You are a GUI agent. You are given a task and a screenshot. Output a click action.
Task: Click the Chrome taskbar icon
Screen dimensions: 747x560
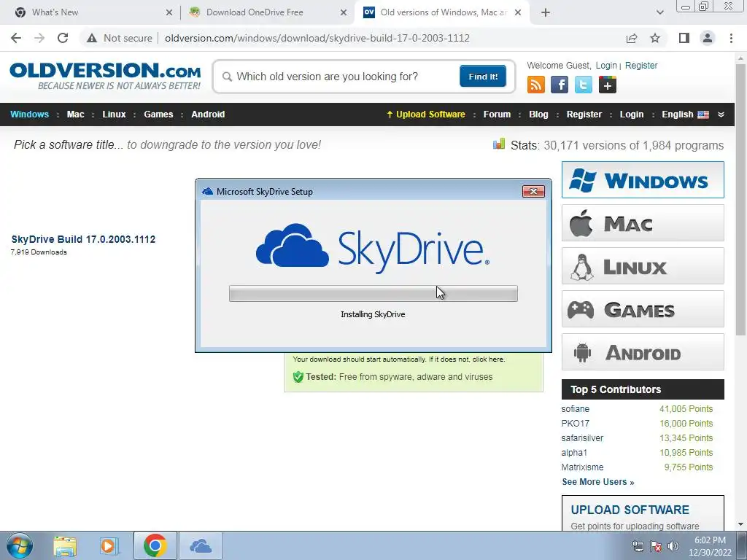coord(155,545)
